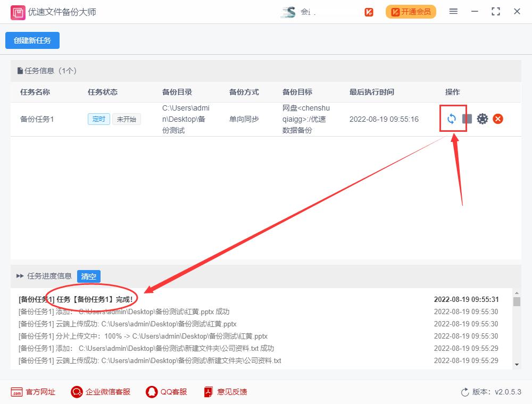This screenshot has height=404, width=532.
Task: Click the 企业微信客服 red icon
Action: coord(76,392)
